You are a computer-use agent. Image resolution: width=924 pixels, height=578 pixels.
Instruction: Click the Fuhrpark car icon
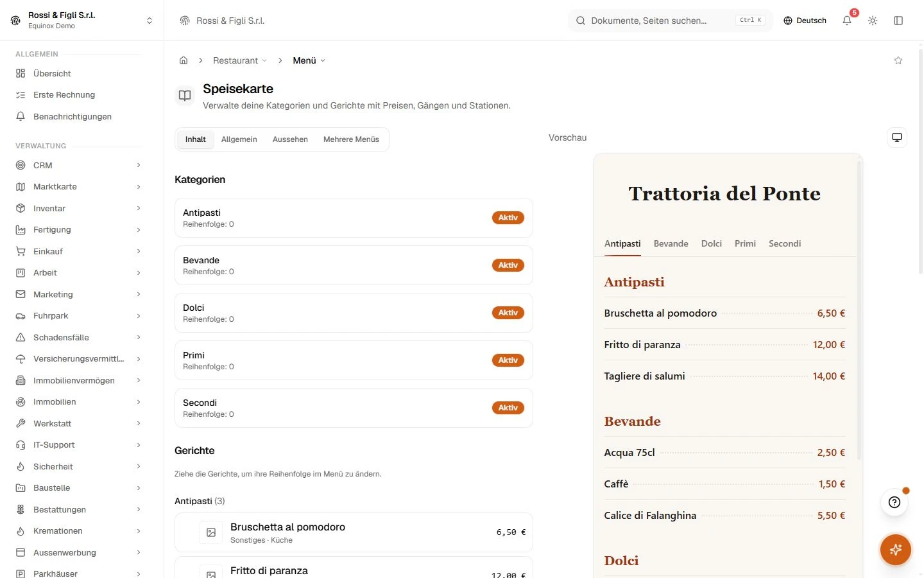21,316
